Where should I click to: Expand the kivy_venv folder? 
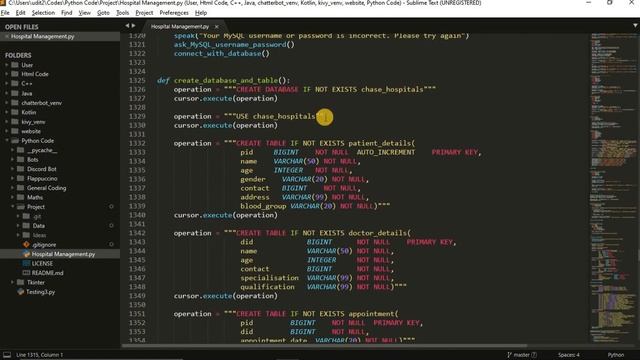[x=7, y=122]
